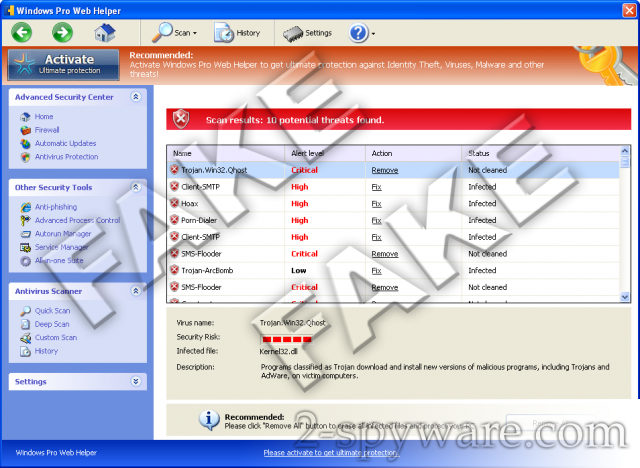Click the Activate Ultimate protection button

point(64,64)
